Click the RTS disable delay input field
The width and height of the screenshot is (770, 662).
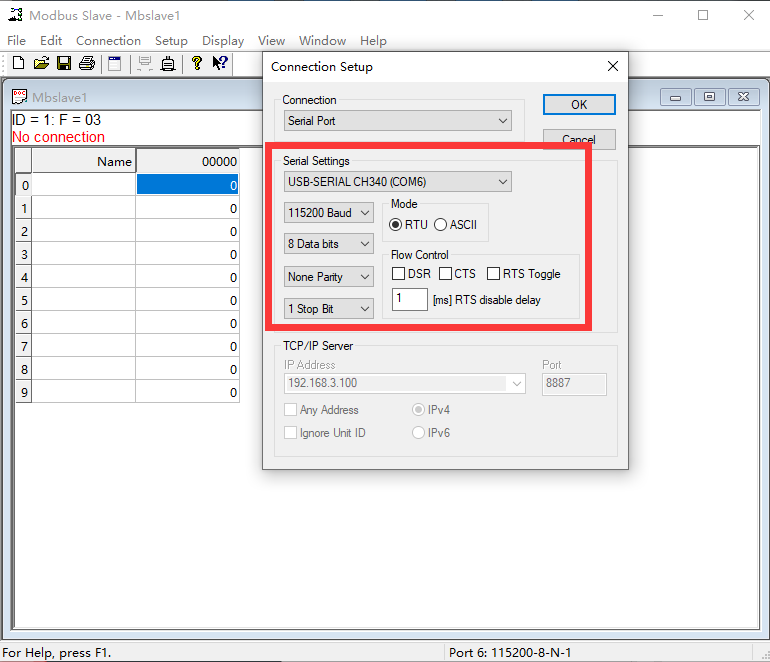point(409,299)
